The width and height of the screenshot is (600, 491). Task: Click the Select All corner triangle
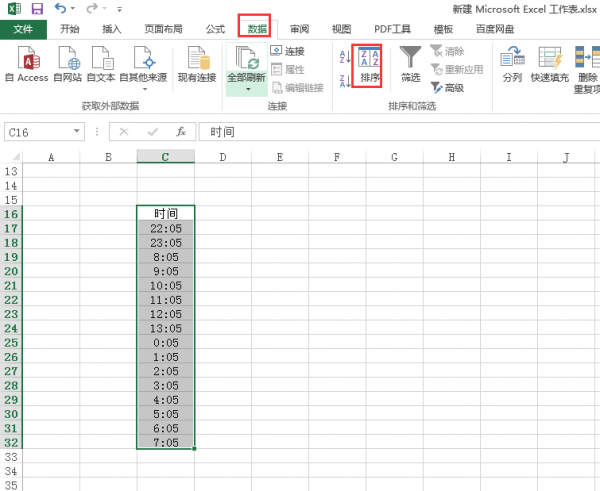15,157
